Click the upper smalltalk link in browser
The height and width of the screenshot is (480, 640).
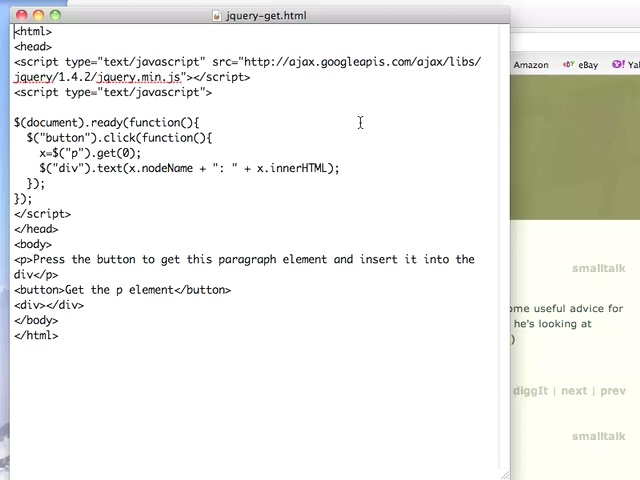[598, 268]
